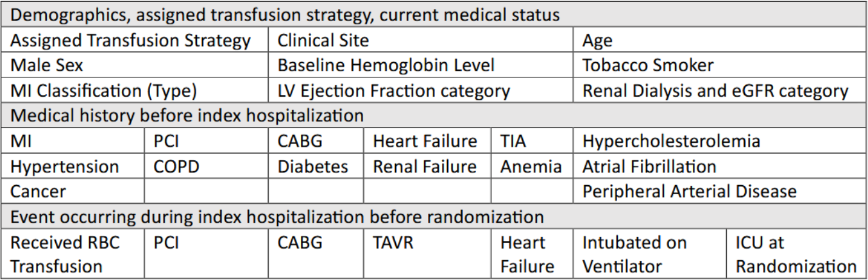Screen dimensions: 868x280
Task: Select the TAVR cell
Action: pos(428,254)
